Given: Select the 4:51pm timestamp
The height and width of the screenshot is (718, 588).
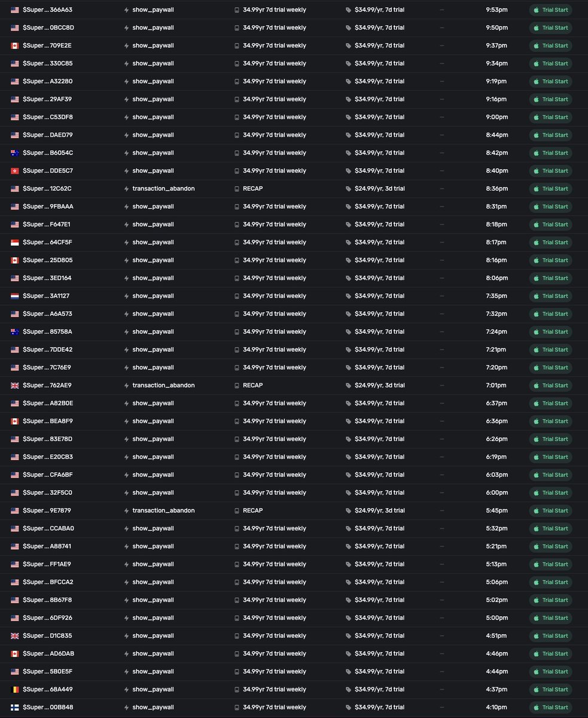Looking at the screenshot, I should pyautogui.click(x=496, y=636).
